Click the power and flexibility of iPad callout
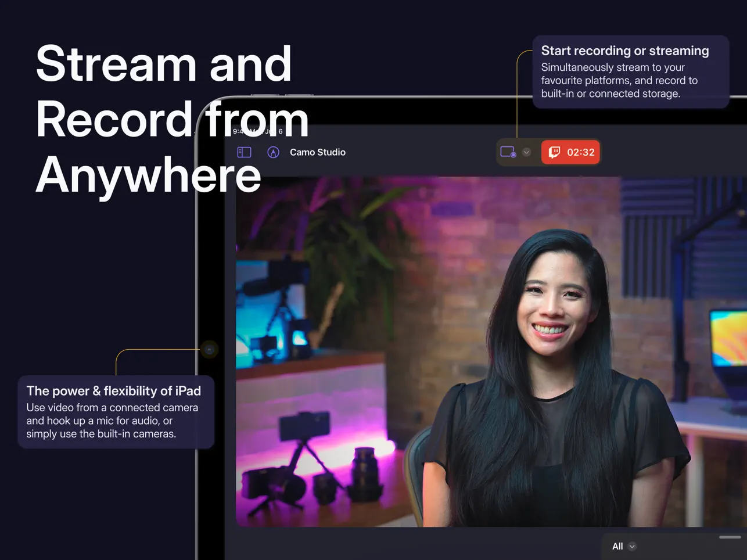Image resolution: width=747 pixels, height=560 pixels. [x=116, y=411]
